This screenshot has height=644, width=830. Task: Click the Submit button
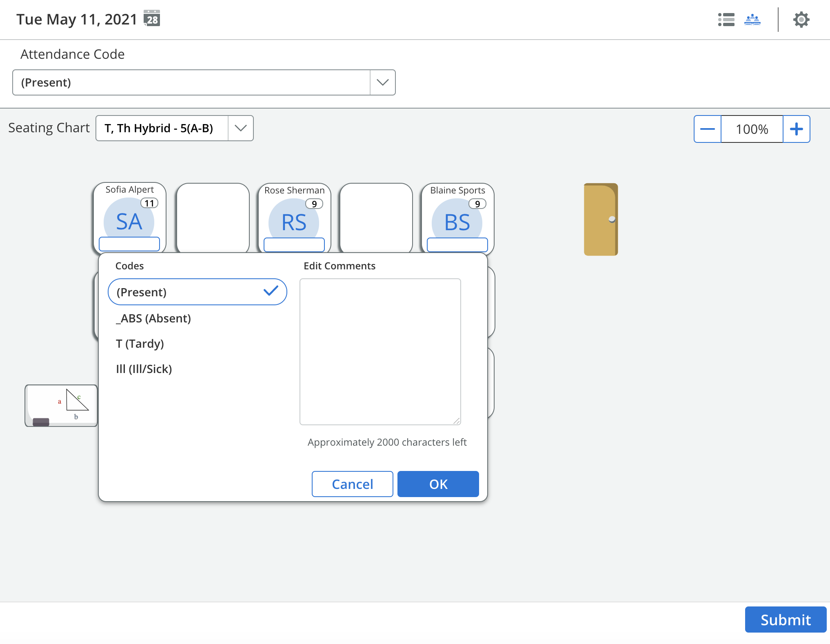pyautogui.click(x=785, y=620)
